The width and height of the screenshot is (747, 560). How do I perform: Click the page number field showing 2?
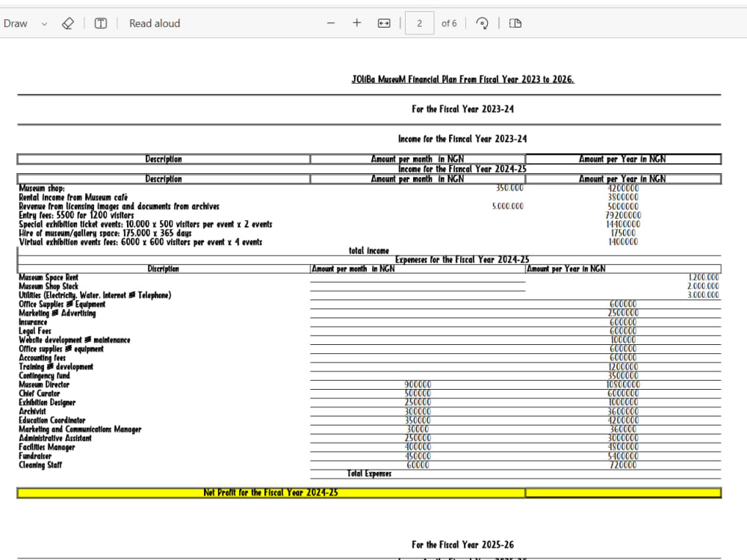(x=419, y=23)
